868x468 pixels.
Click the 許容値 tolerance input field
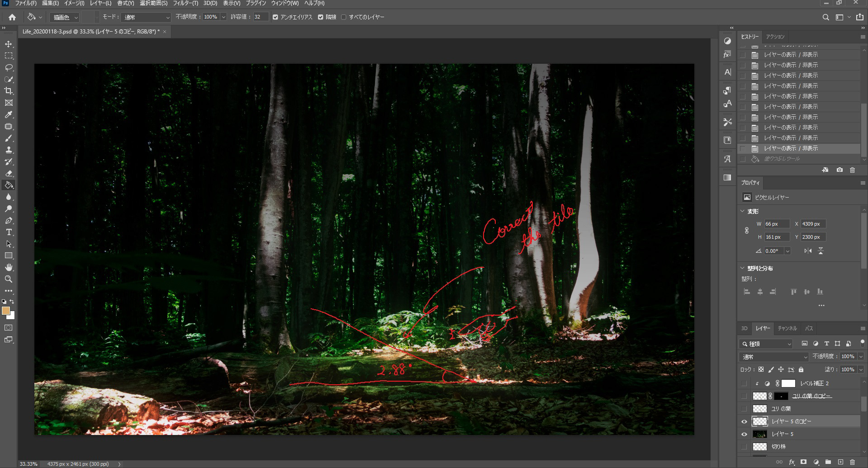261,17
